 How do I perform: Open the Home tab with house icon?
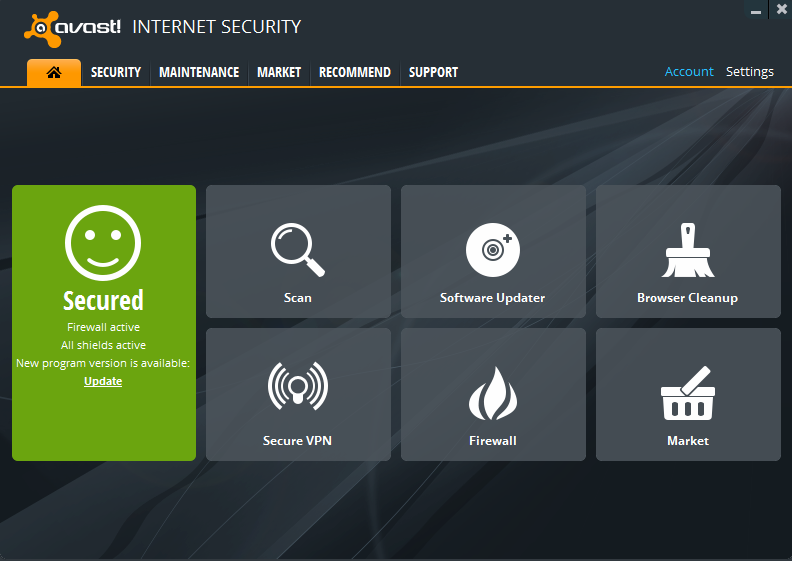click(x=54, y=73)
